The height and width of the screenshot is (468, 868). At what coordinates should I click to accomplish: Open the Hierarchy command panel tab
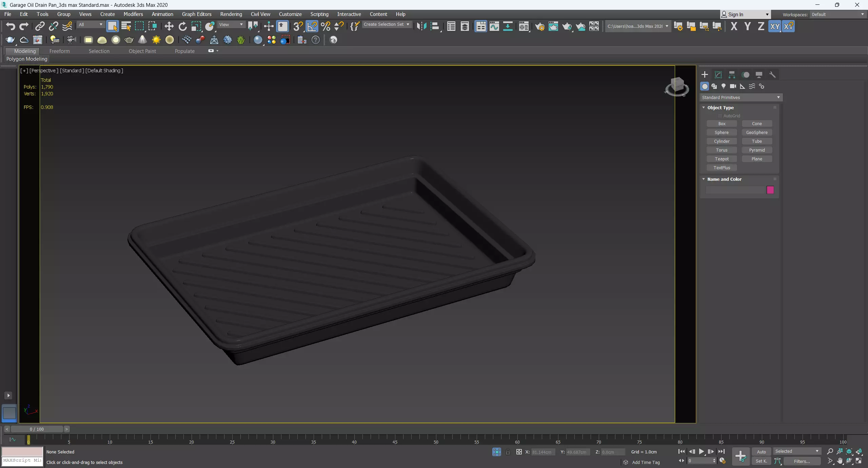pyautogui.click(x=732, y=75)
